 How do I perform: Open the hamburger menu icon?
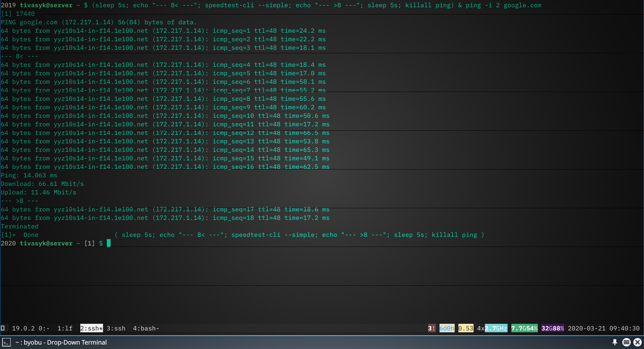click(626, 342)
